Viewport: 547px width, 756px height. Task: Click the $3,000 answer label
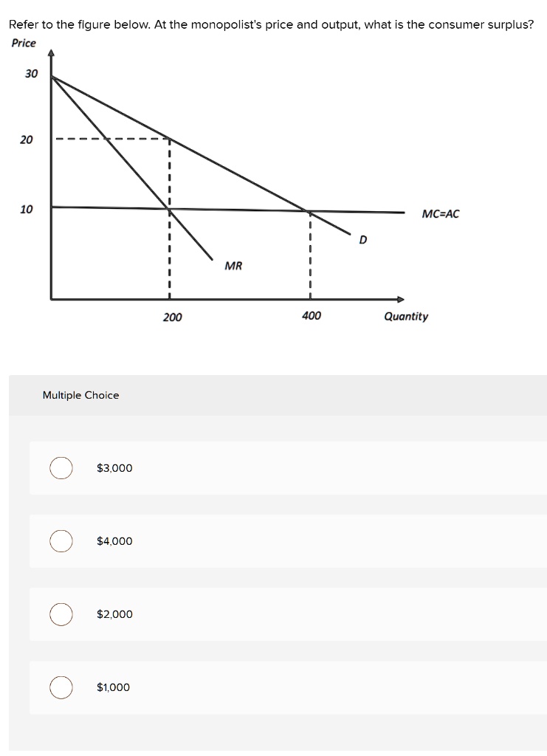click(x=114, y=468)
